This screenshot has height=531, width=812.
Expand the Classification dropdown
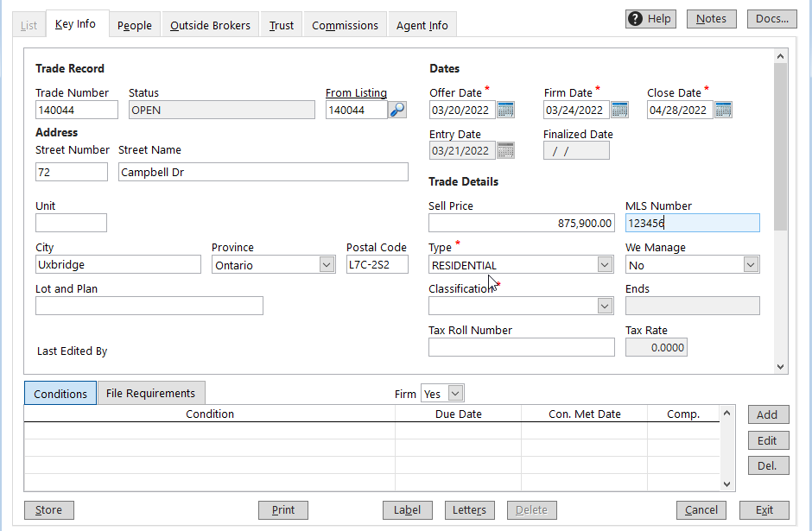tap(606, 306)
